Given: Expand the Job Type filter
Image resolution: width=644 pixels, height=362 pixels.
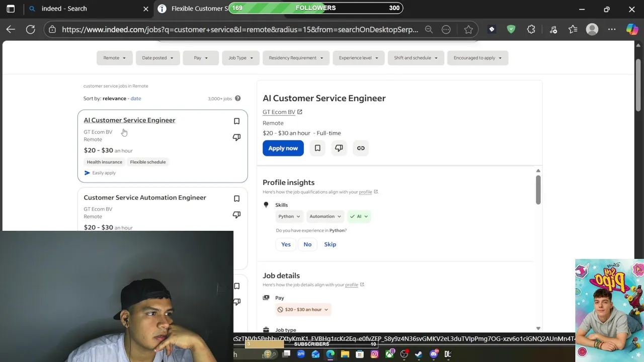Looking at the screenshot, I should (x=240, y=58).
